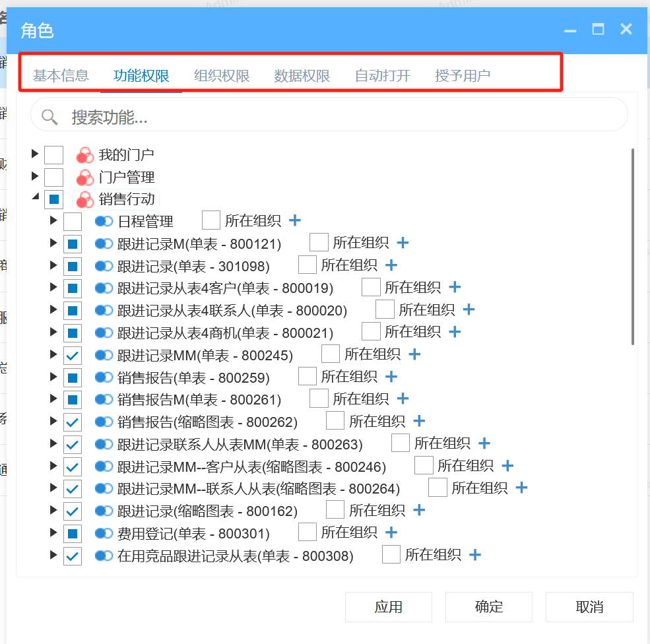Click the 我的门户 module icon
The height and width of the screenshot is (644, 650).
click(84, 155)
